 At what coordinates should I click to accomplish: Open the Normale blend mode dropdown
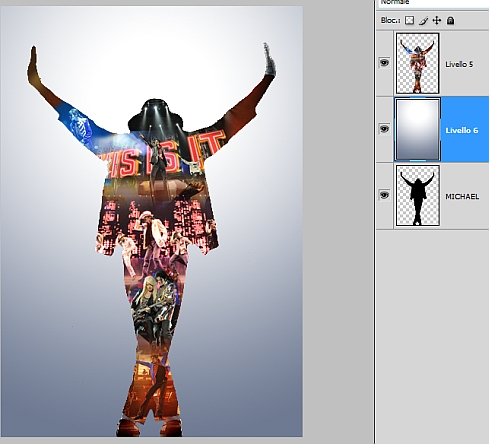point(433,3)
